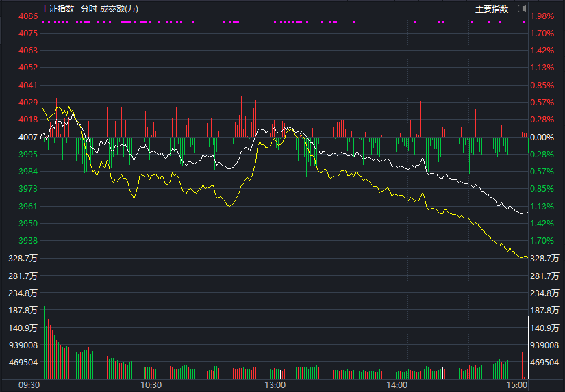Viewport: 565px width, 392px height.
Task: Select the 4007 baseline price on left axis
Action: (x=28, y=137)
